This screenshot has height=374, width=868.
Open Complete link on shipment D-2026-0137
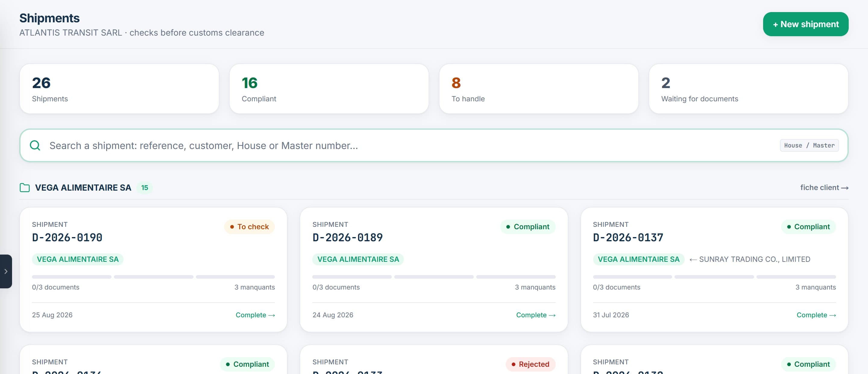tap(816, 315)
